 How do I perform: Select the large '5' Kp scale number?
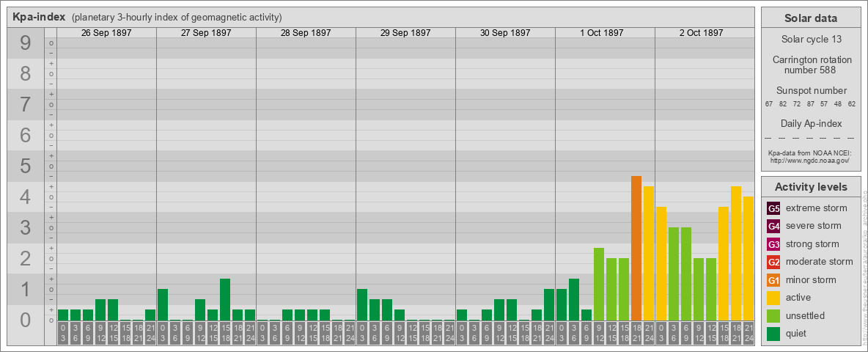25,166
